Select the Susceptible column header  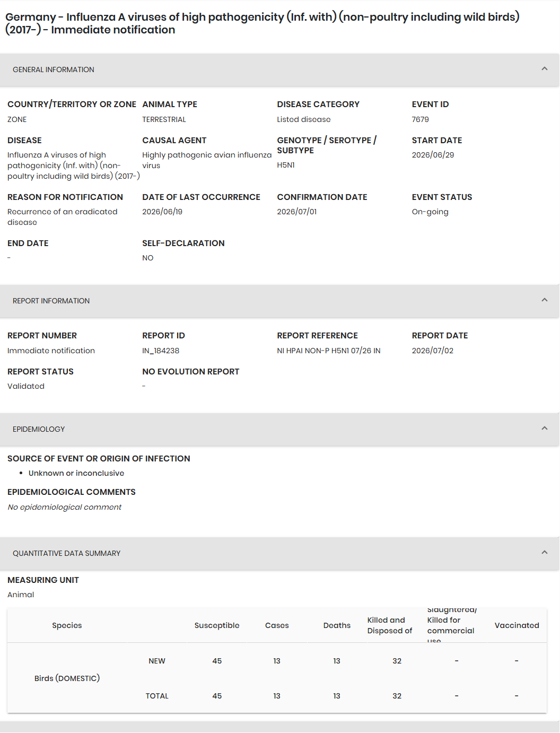[x=217, y=625]
